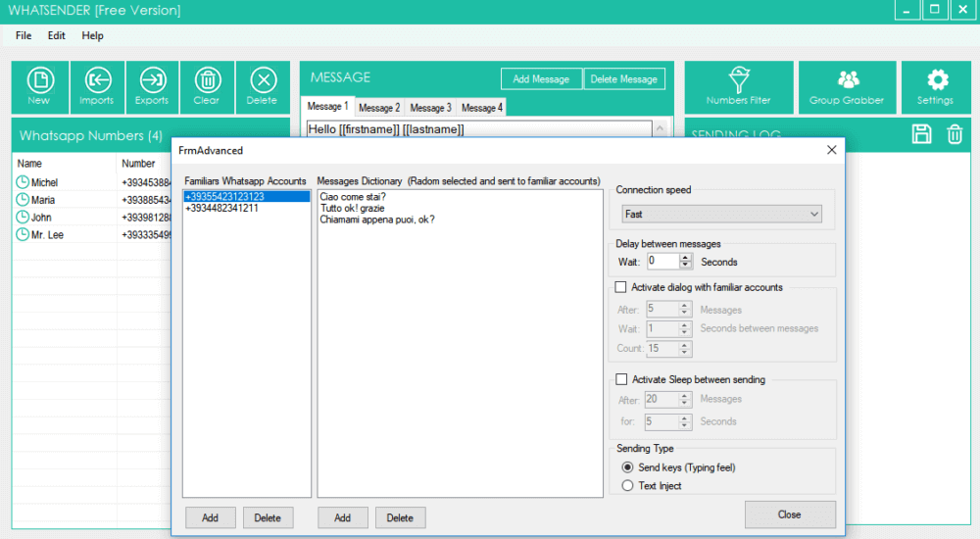Viewport: 980px width, 539px height.
Task: Click Delete under Messages Dictionary
Action: click(x=400, y=517)
